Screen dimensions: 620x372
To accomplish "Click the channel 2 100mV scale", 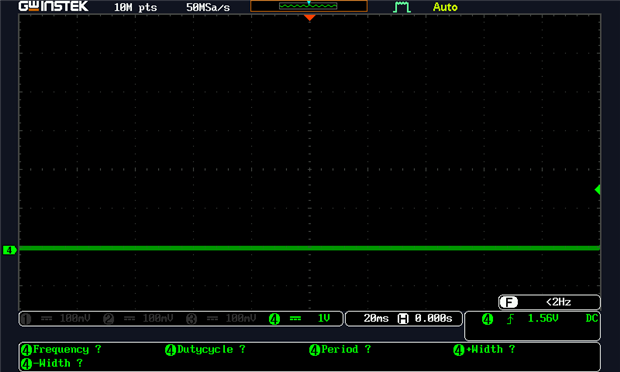I will [158, 318].
